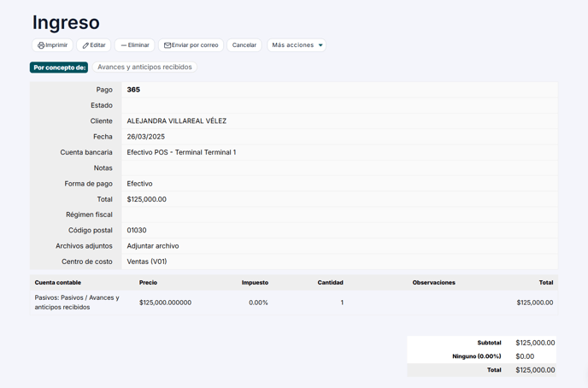Click the 0.00% tax cell
The width and height of the screenshot is (588, 388).
(258, 303)
